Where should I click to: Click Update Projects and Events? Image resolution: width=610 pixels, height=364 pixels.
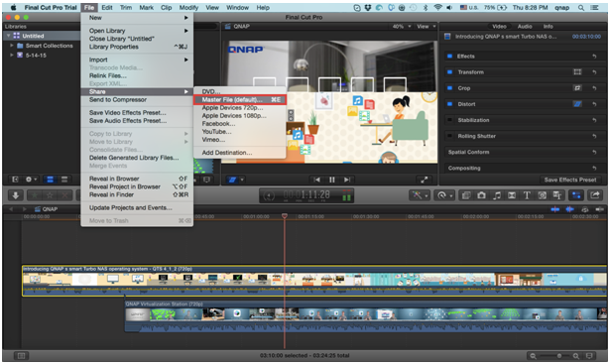pos(137,207)
